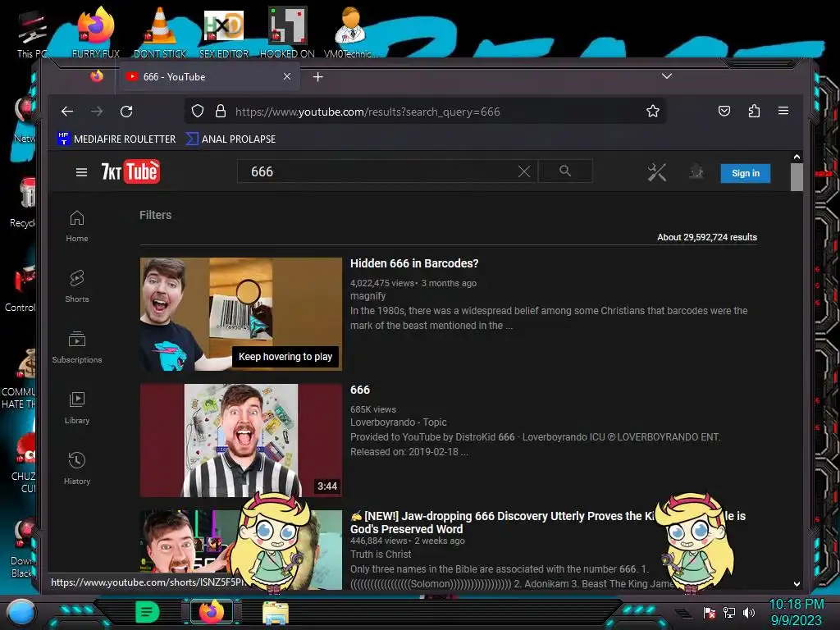
Task: Click the tray network icon
Action: pyautogui.click(x=729, y=612)
